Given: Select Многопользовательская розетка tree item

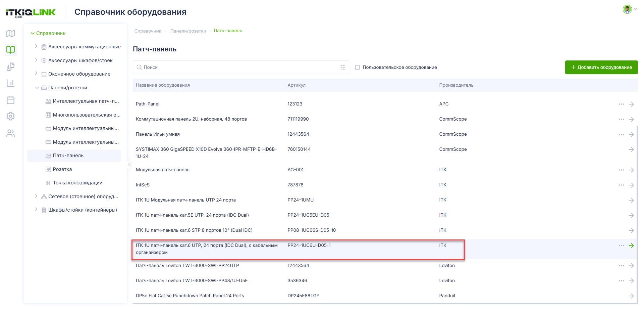Looking at the screenshot, I should pos(83,115).
